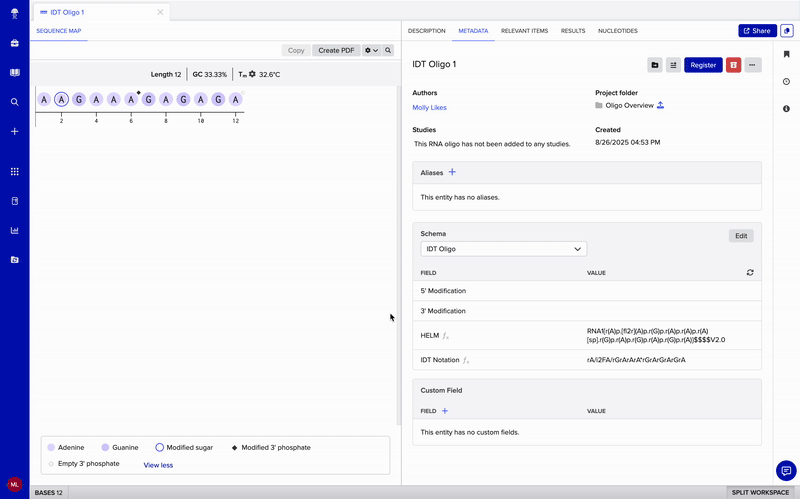Viewport: 800px width, 499px height.
Task: Click the BASES 12 status bar entry
Action: point(48,492)
